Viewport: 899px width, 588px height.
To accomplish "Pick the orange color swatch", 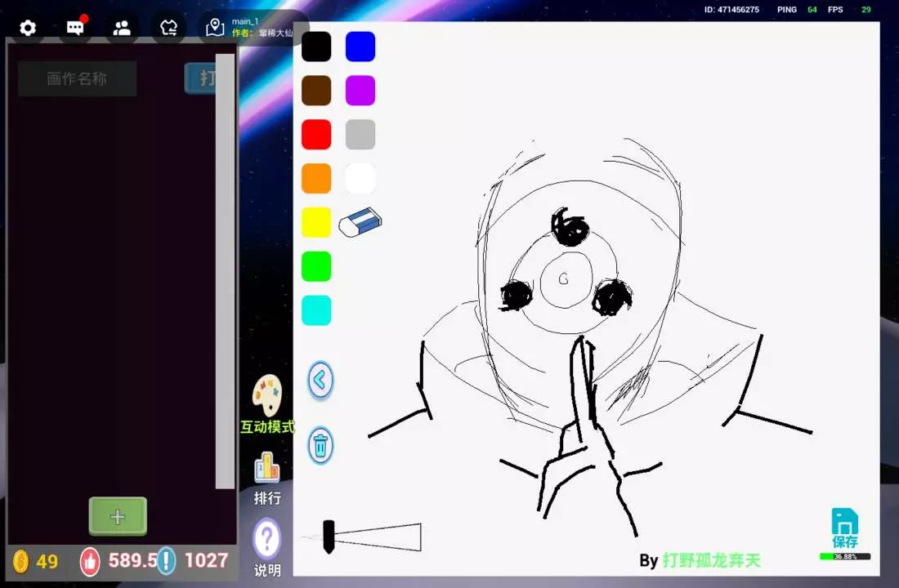I will 316,178.
